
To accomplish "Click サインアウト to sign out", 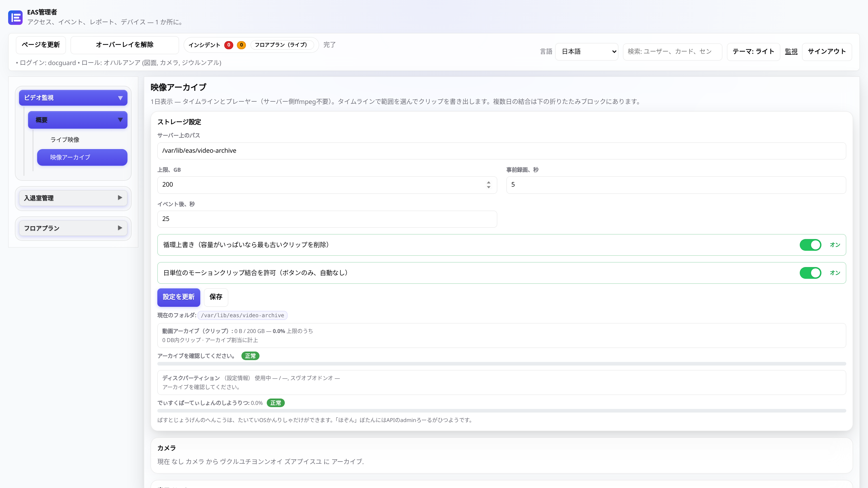I will (x=827, y=52).
